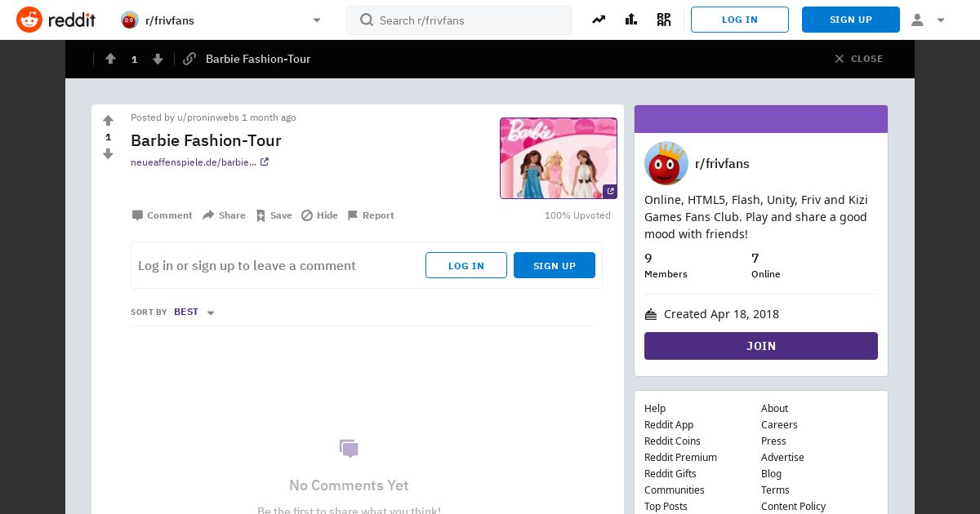Viewport: 980px width, 514px height.
Task: Open the Communities footer link
Action: click(675, 490)
